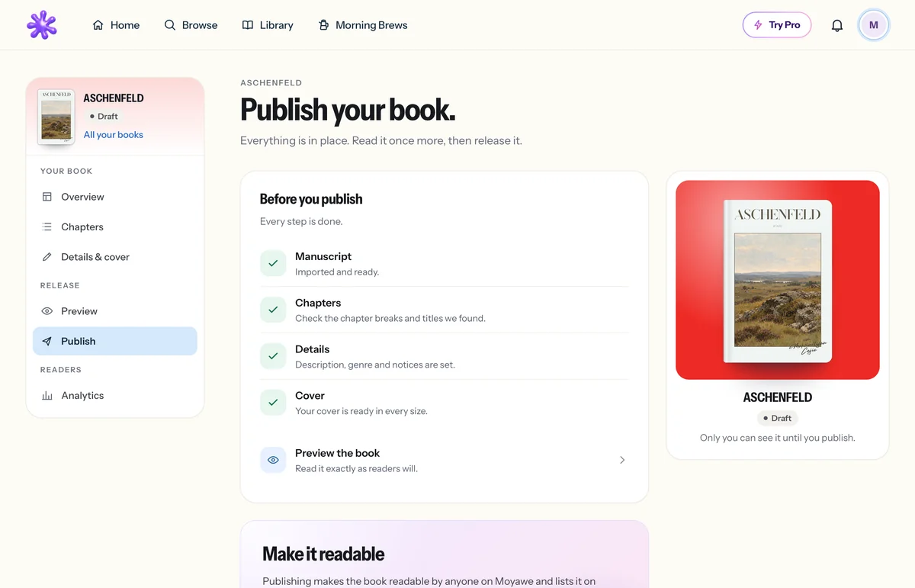This screenshot has height=588, width=915.
Task: Click the Manuscript step title
Action: pos(323,256)
